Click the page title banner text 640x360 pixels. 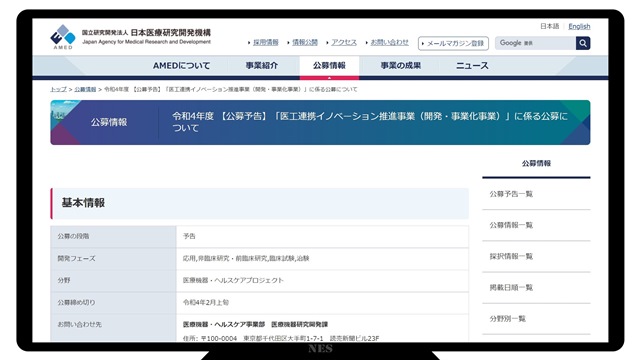[370, 122]
